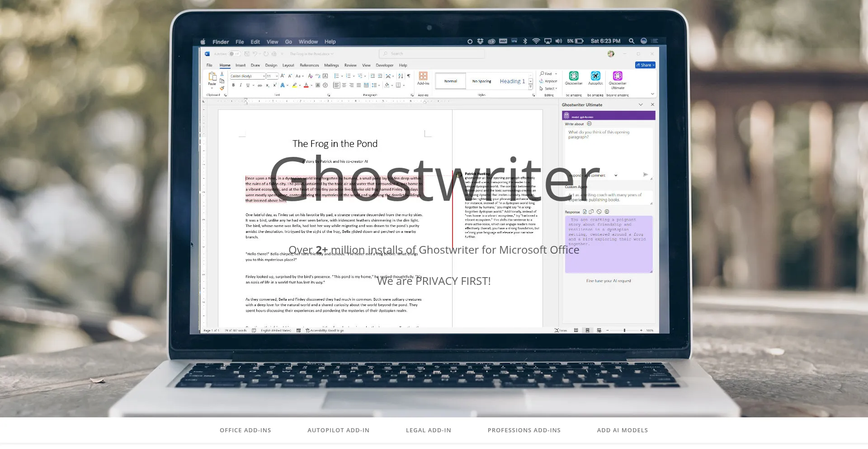Viewport: 868px width, 449px height.
Task: Click the send arrow in Ghostwriter pane
Action: click(x=646, y=175)
